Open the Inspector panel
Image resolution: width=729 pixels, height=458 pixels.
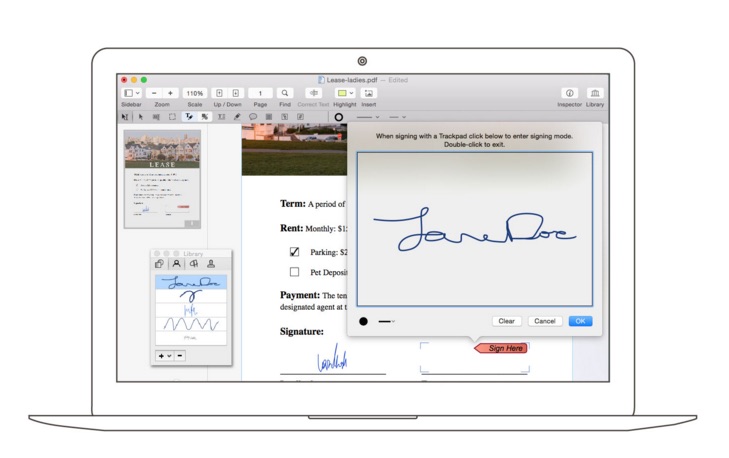(570, 93)
